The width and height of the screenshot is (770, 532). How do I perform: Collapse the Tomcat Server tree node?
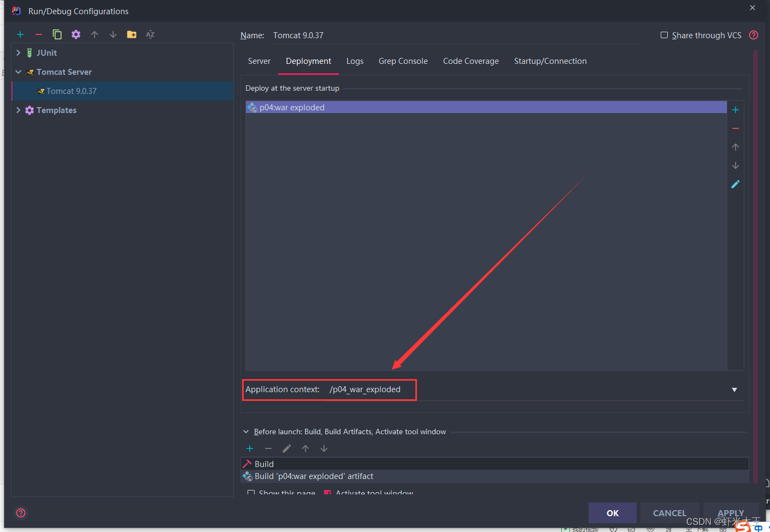19,72
